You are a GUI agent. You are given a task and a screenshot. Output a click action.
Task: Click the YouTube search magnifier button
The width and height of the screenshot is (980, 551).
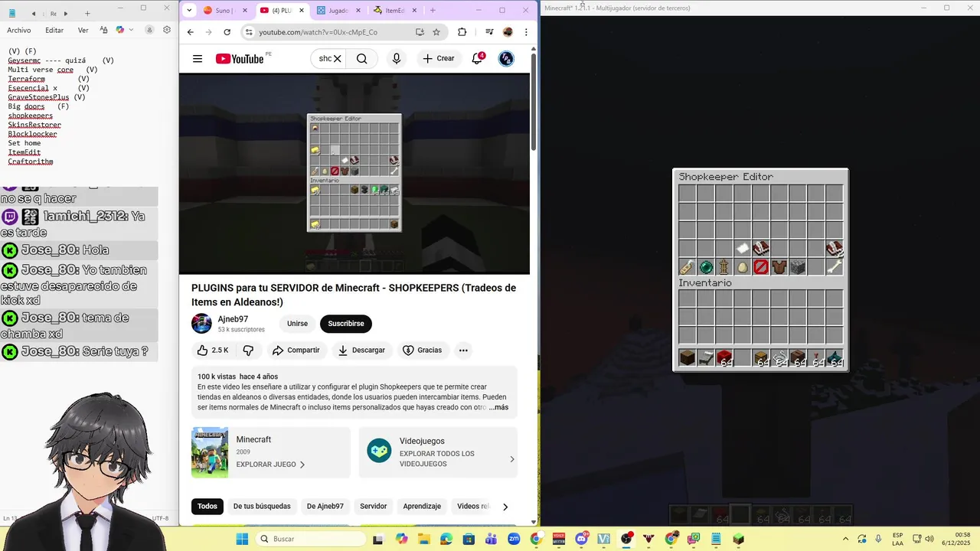coord(361,59)
